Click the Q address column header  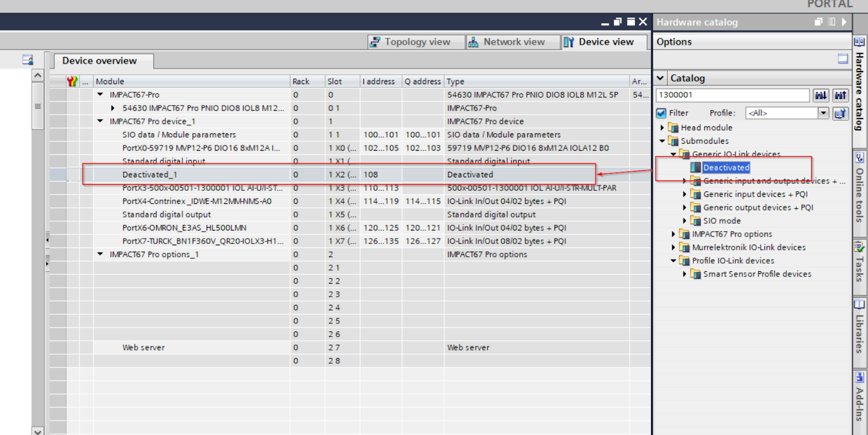423,81
